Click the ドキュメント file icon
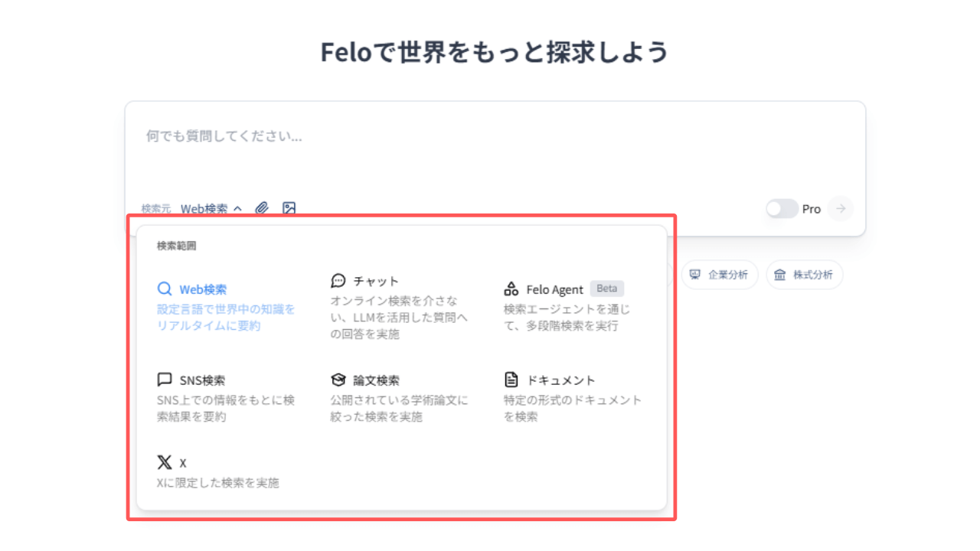The height and width of the screenshot is (551, 980). (x=511, y=380)
